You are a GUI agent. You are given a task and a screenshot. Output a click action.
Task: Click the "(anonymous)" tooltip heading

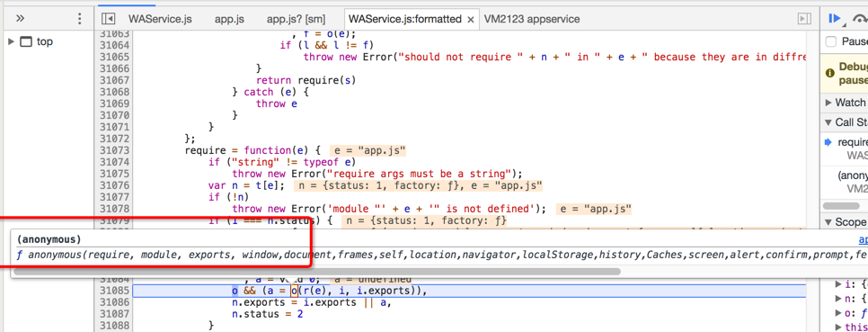(x=49, y=240)
